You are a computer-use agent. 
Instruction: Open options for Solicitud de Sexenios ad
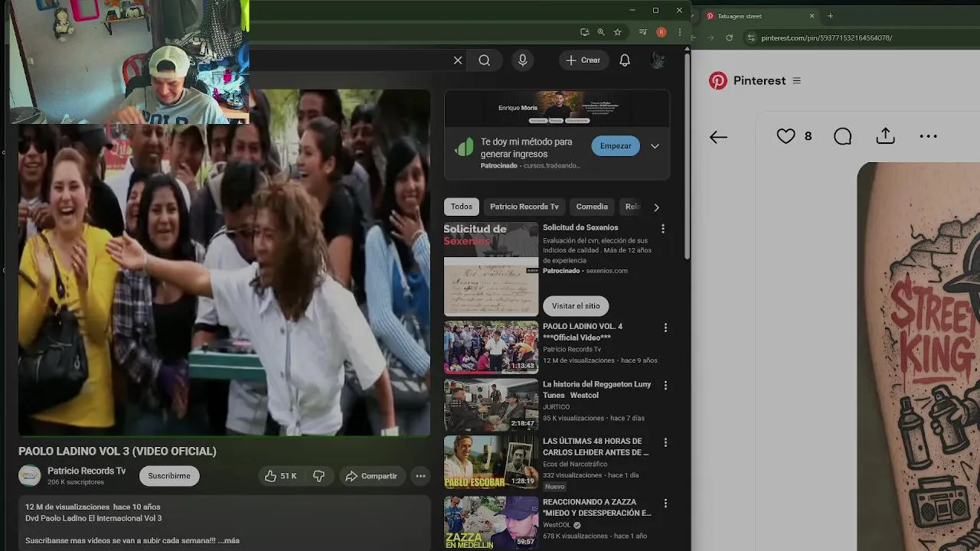coord(663,229)
